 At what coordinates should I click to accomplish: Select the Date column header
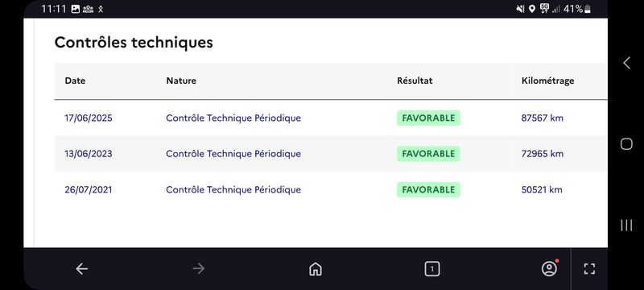(x=75, y=81)
